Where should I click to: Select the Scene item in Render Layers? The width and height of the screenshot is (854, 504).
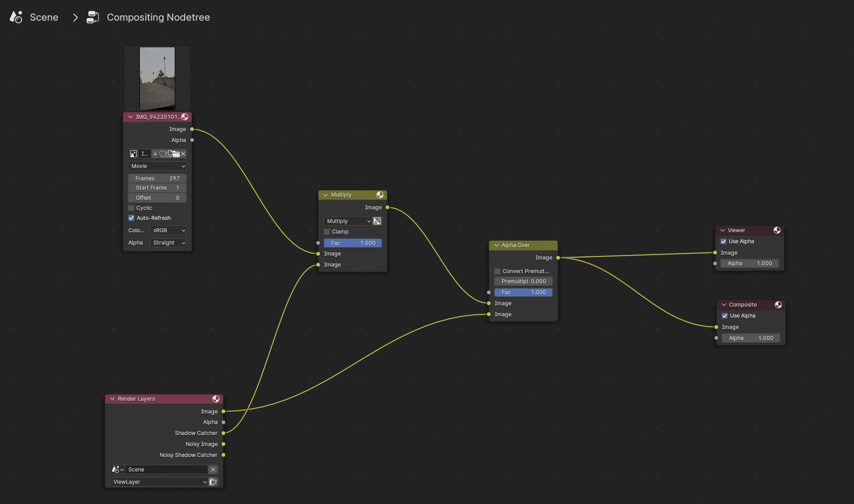coord(167,469)
